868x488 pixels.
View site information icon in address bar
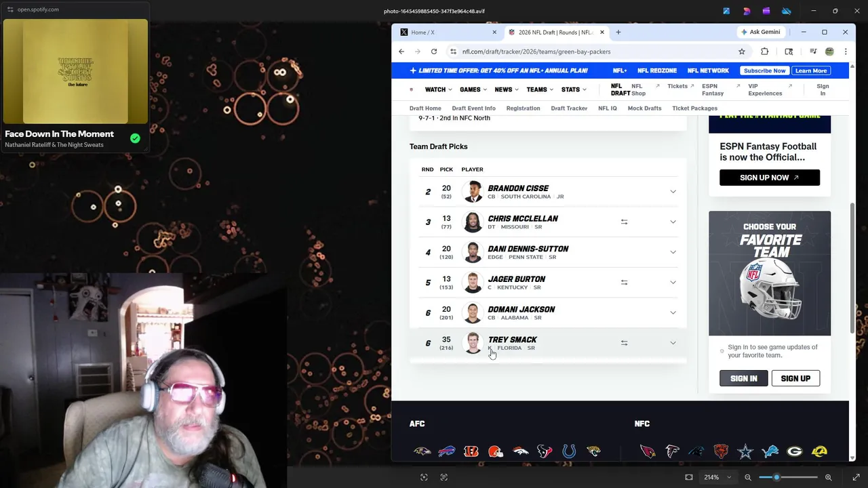click(453, 52)
